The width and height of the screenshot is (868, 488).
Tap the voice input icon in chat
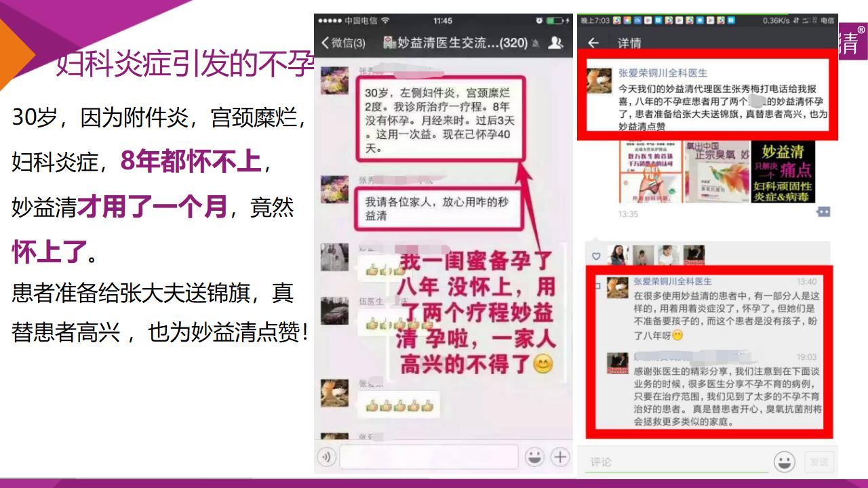click(x=327, y=457)
